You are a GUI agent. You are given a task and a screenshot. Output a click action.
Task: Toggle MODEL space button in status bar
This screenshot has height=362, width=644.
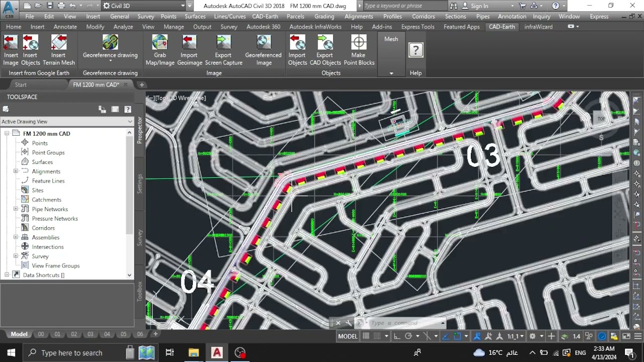point(348,336)
